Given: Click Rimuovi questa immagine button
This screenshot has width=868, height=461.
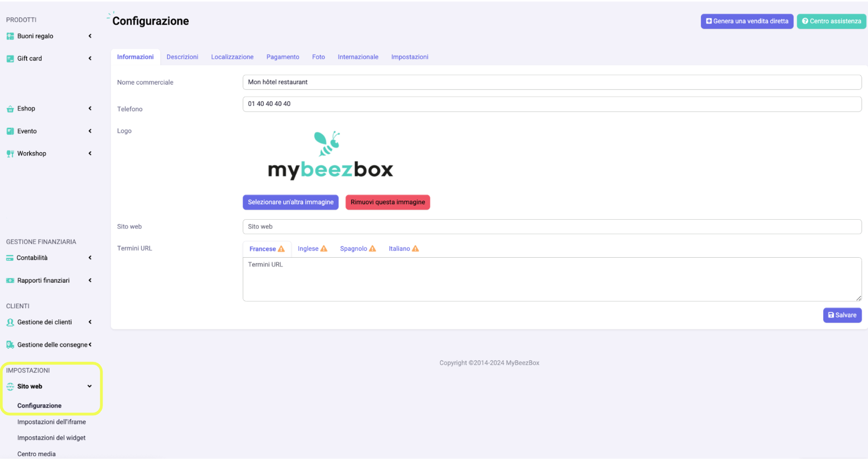Looking at the screenshot, I should [x=388, y=202].
